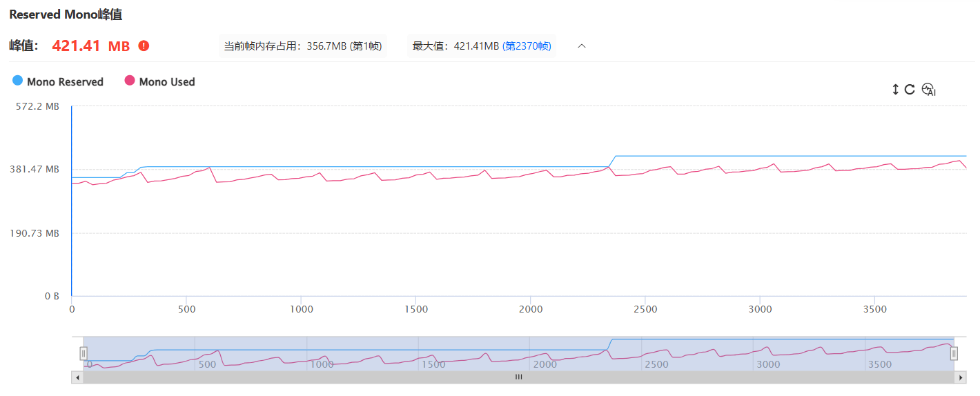The image size is (980, 396).
Task: Click the 3500 tick on main x-axis
Action: pos(874,309)
